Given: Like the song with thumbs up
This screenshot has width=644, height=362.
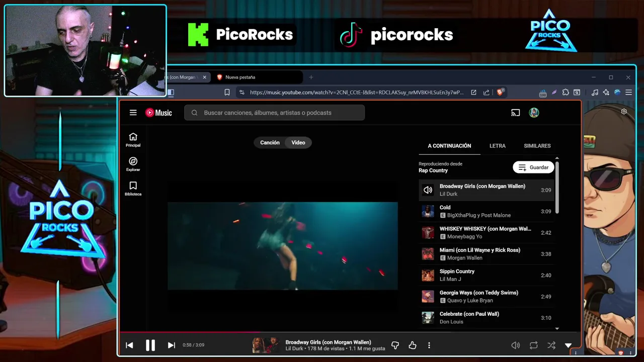Looking at the screenshot, I should (413, 345).
